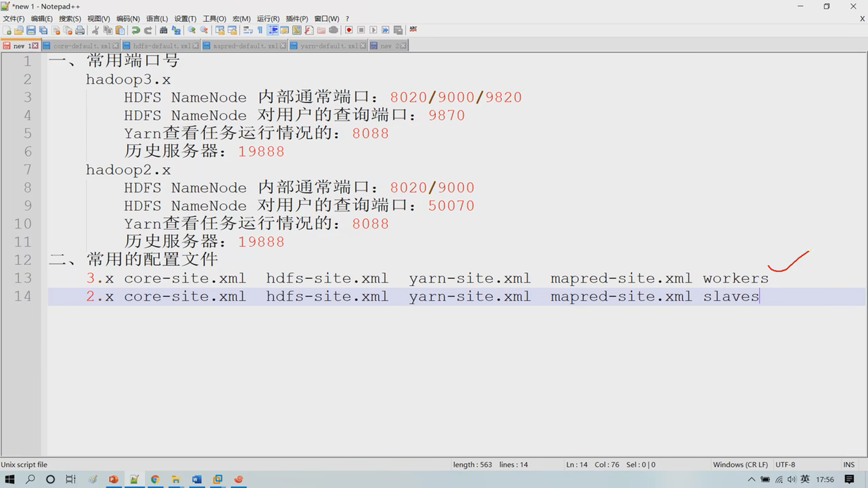The height and width of the screenshot is (488, 868).
Task: Open Word from the taskbar
Action: click(197, 479)
